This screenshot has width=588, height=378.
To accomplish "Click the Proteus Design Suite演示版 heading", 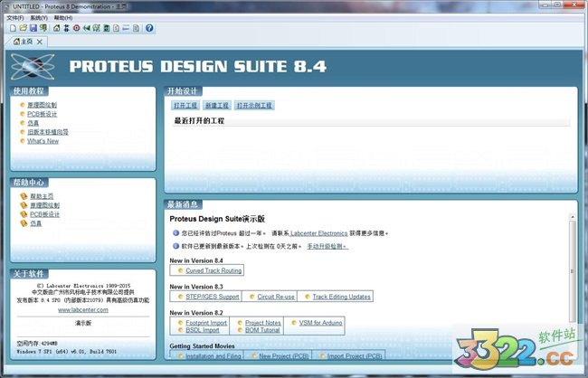I will (217, 219).
